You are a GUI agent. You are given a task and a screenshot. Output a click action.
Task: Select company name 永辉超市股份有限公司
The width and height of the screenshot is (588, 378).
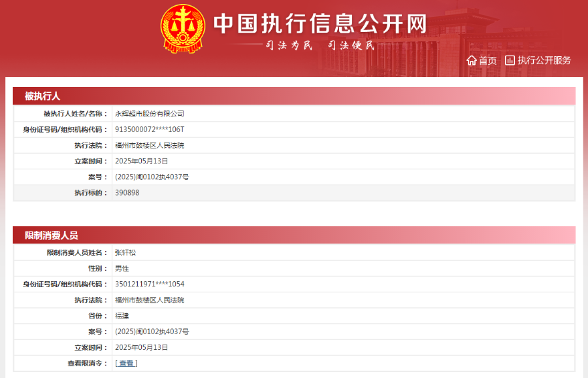(x=150, y=114)
